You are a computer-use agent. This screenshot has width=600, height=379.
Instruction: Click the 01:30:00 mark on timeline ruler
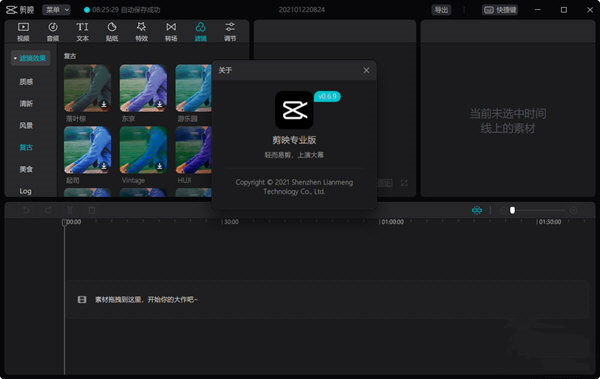tap(550, 222)
